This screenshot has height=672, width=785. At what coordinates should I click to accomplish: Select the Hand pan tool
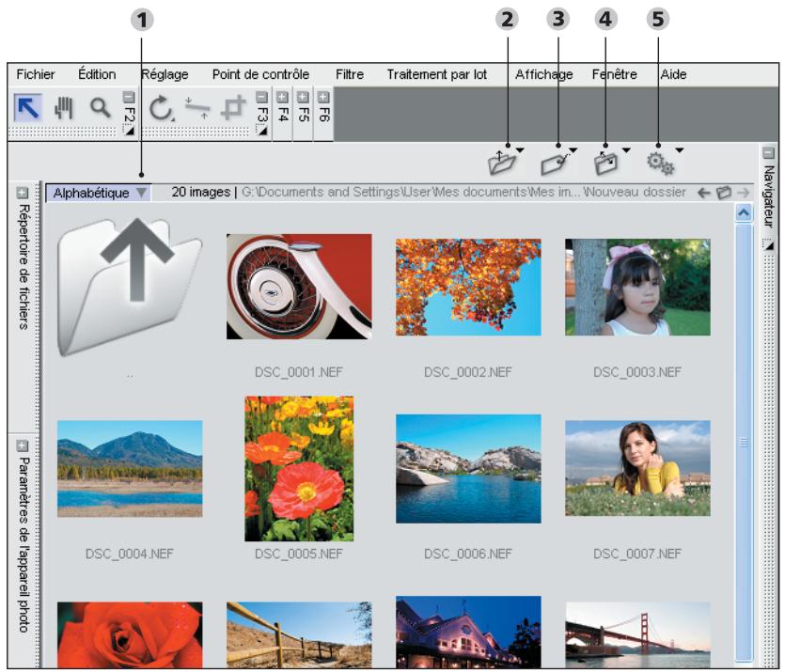click(x=64, y=108)
